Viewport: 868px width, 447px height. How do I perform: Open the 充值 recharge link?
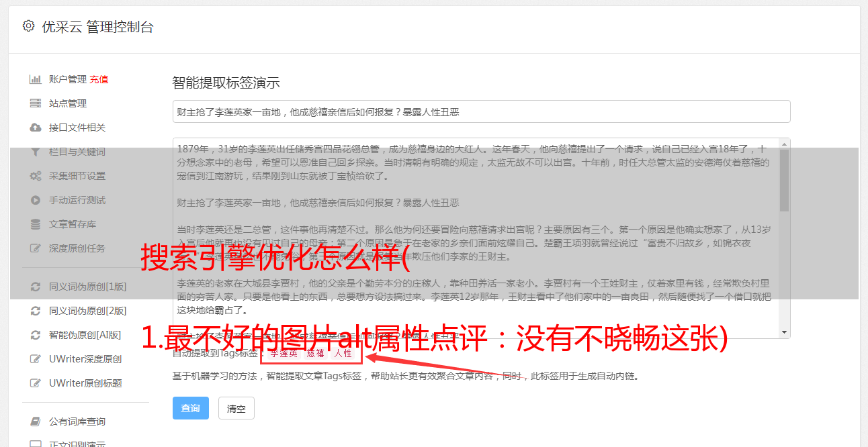click(x=99, y=79)
